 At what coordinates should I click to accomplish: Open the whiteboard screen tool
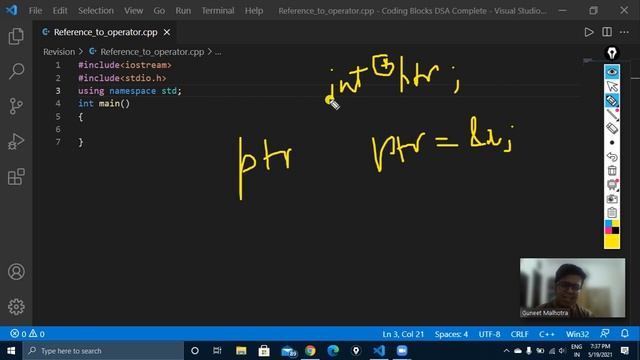pos(611,185)
